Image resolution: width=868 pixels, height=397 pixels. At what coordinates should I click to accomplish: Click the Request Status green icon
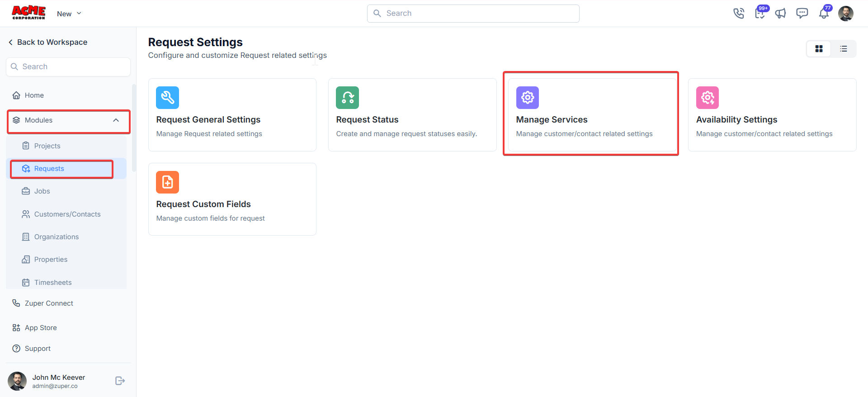(x=347, y=98)
